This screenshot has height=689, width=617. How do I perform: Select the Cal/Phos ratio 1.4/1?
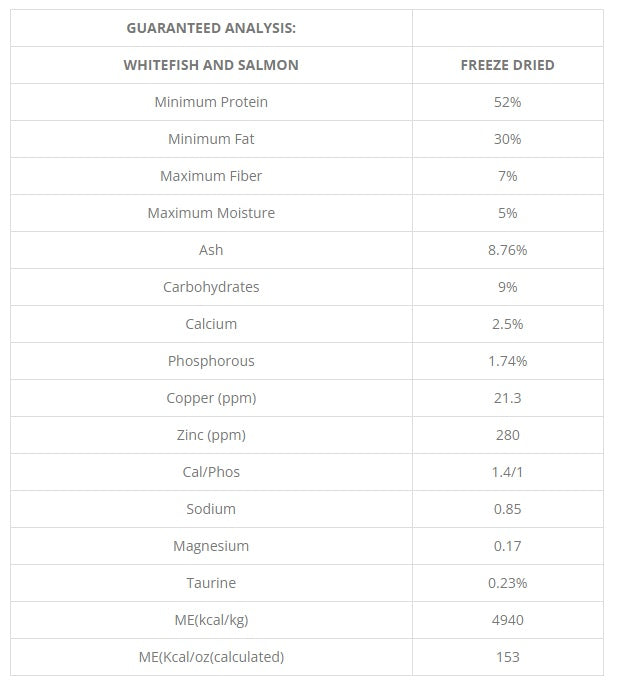click(x=508, y=472)
